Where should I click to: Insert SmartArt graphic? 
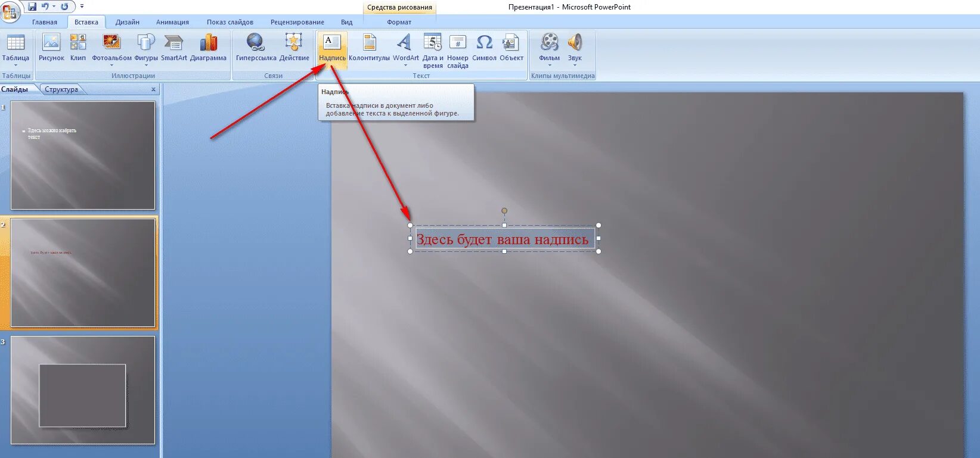pyautogui.click(x=173, y=48)
